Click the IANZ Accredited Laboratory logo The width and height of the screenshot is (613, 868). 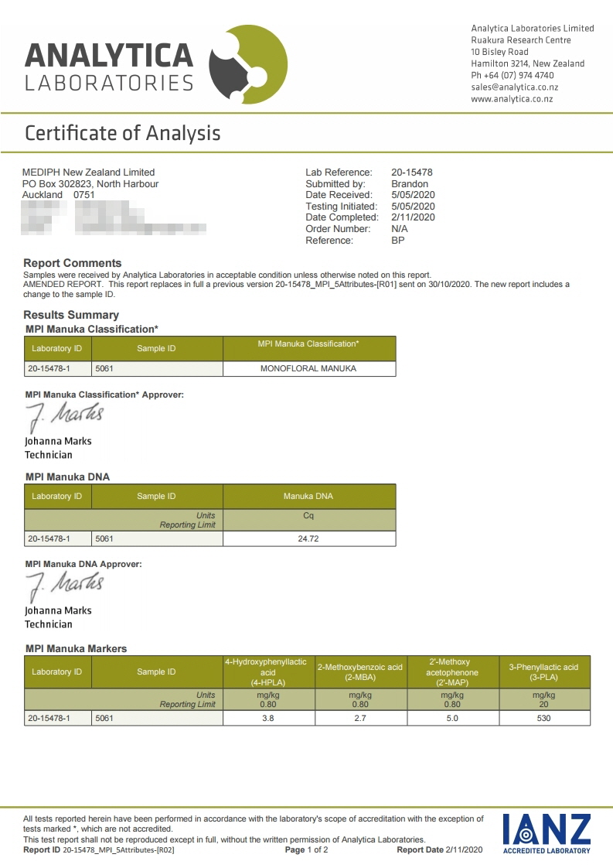[x=547, y=834]
